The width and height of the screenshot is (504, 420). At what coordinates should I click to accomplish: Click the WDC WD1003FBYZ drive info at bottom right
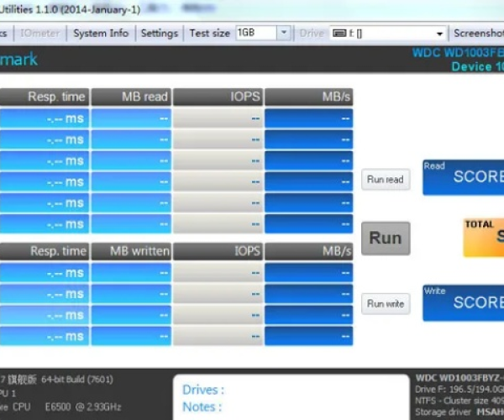coord(459,395)
